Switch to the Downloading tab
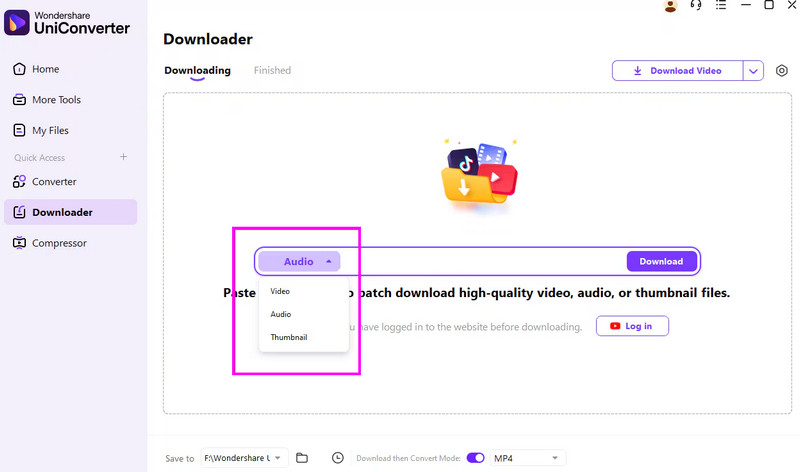 pyautogui.click(x=197, y=70)
